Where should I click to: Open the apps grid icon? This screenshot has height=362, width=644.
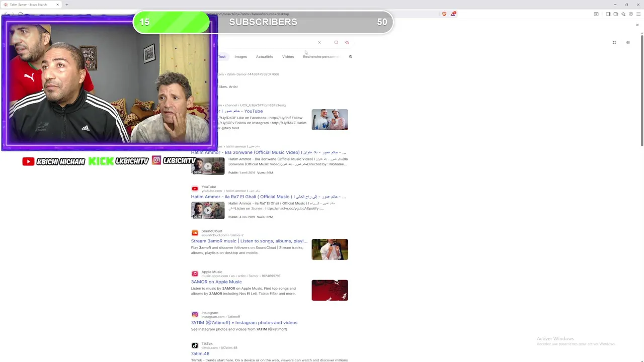point(614,42)
